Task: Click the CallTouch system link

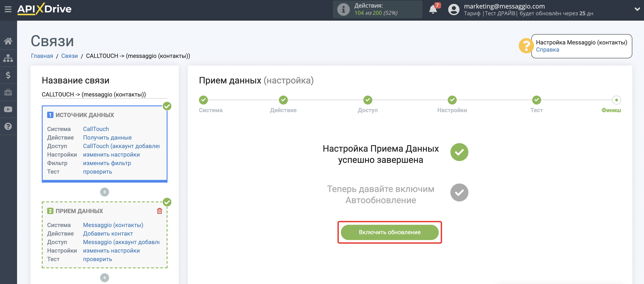Action: (x=96, y=129)
